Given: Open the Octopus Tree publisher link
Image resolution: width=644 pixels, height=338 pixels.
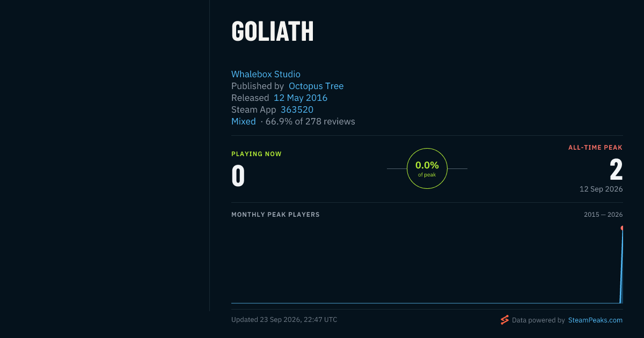Looking at the screenshot, I should point(316,86).
